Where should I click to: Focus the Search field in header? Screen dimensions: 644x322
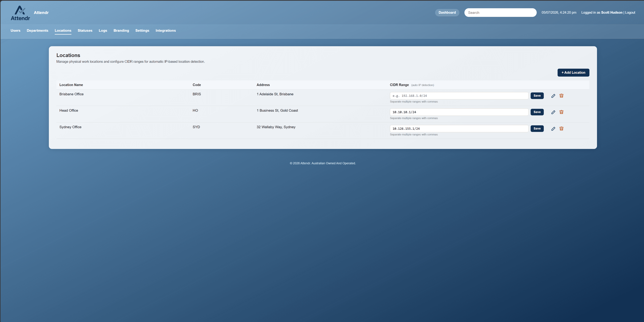[500, 12]
